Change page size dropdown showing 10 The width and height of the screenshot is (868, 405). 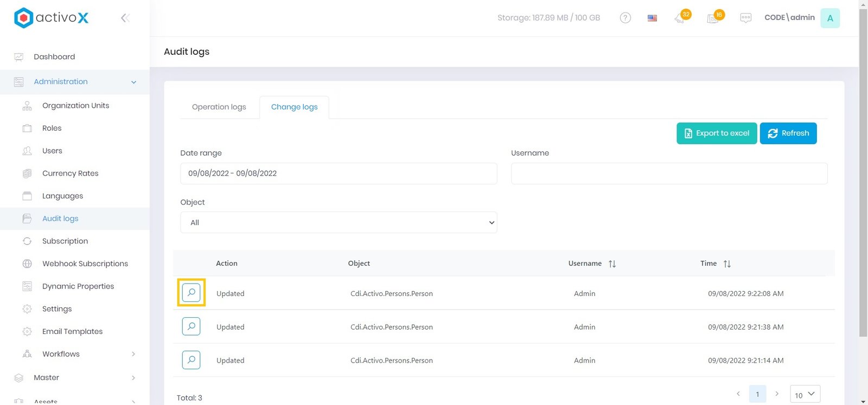[x=805, y=394]
